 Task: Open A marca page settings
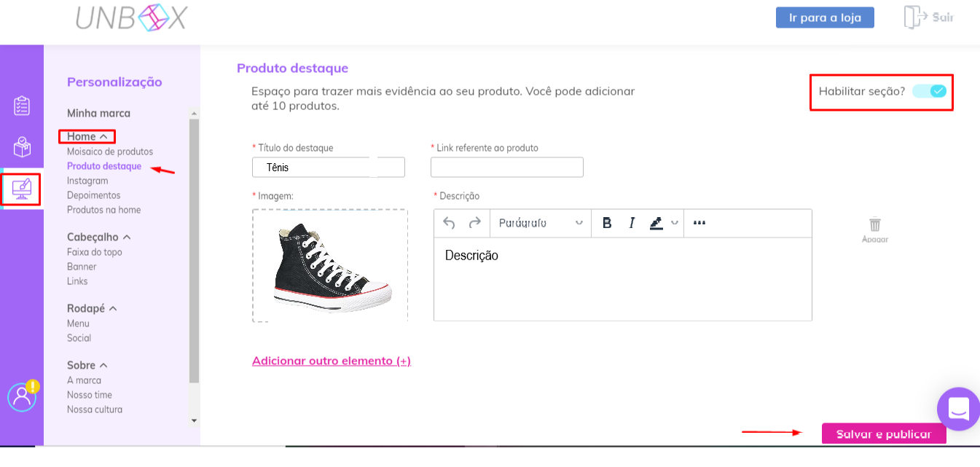point(84,380)
